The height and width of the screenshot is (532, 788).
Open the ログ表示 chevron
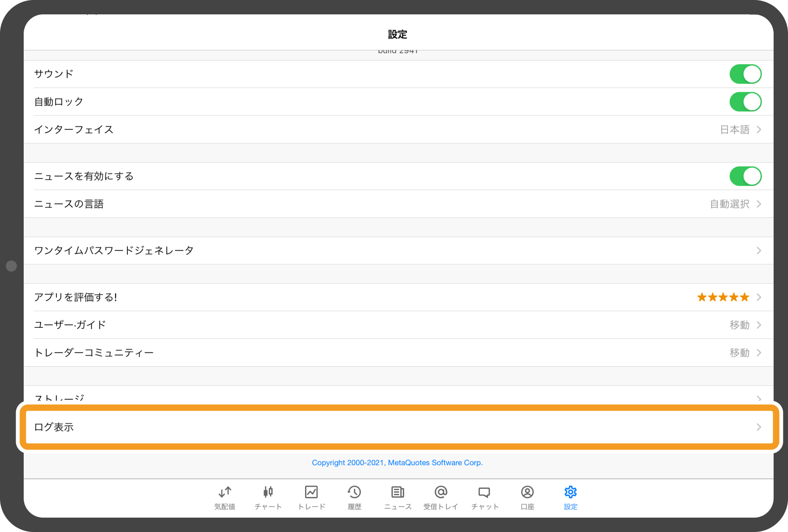(759, 427)
